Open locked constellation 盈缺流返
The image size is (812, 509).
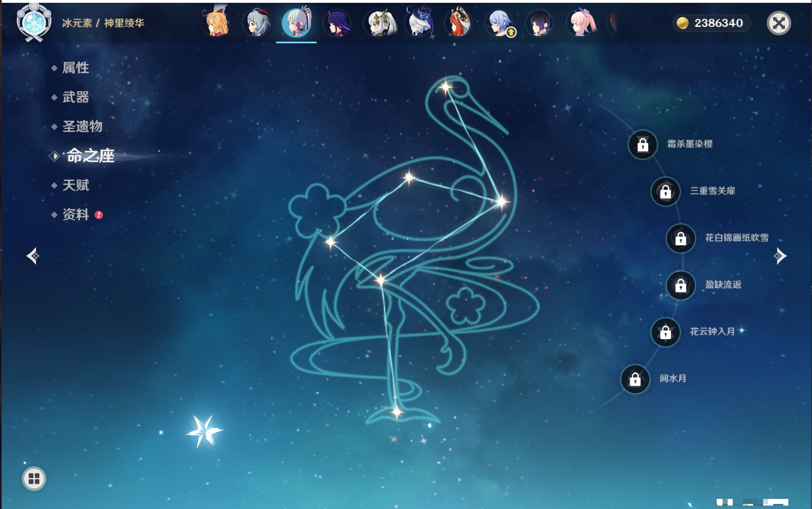click(681, 285)
